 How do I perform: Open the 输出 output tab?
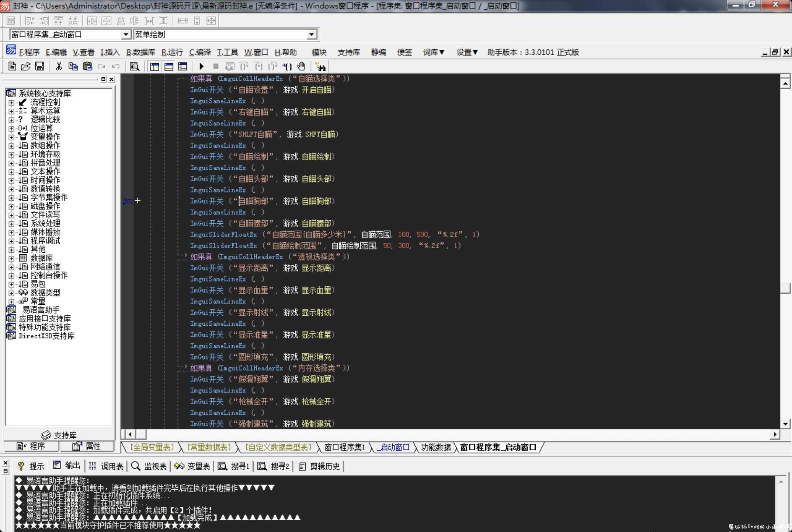(x=67, y=466)
